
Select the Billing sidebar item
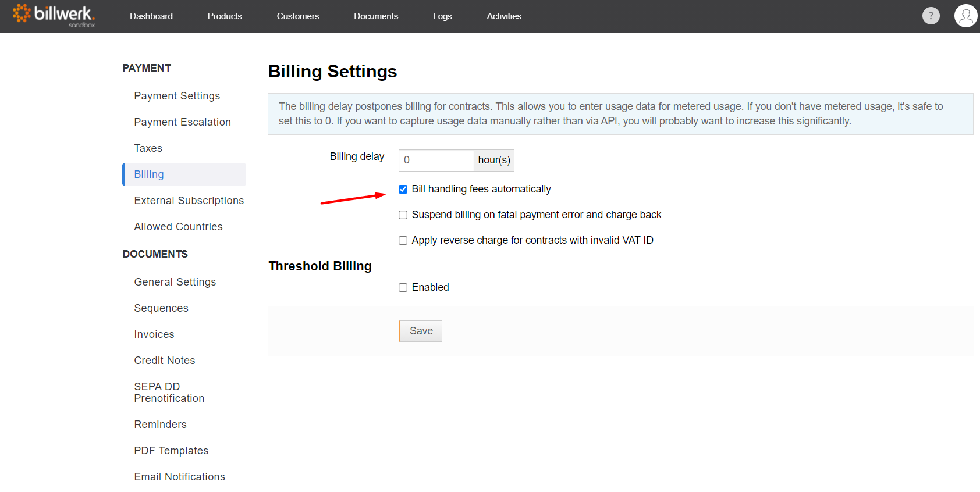pos(184,174)
